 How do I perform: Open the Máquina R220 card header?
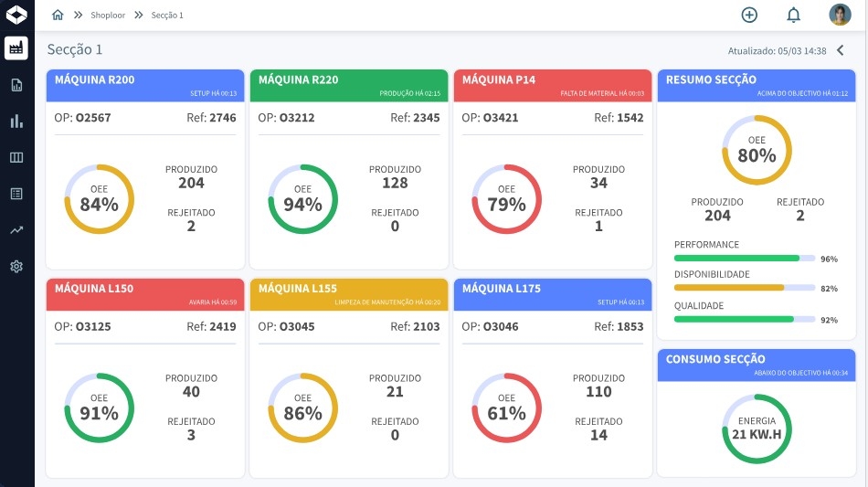(348, 85)
